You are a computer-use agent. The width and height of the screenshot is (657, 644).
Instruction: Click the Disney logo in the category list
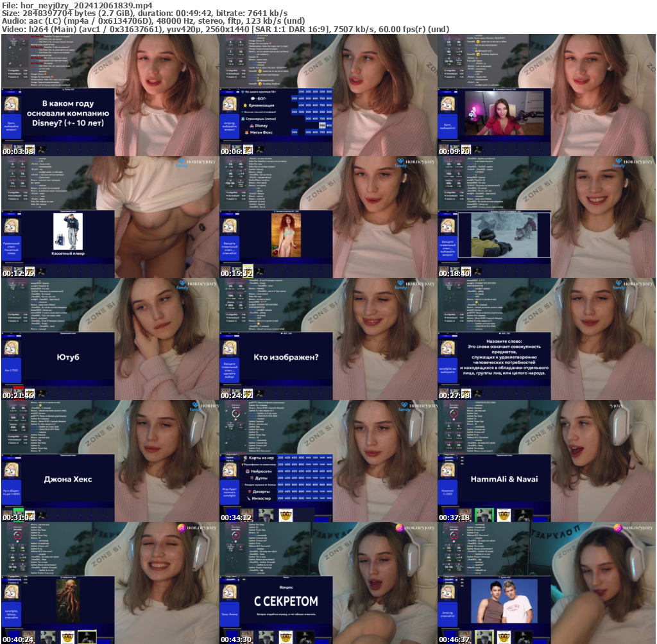pos(252,126)
